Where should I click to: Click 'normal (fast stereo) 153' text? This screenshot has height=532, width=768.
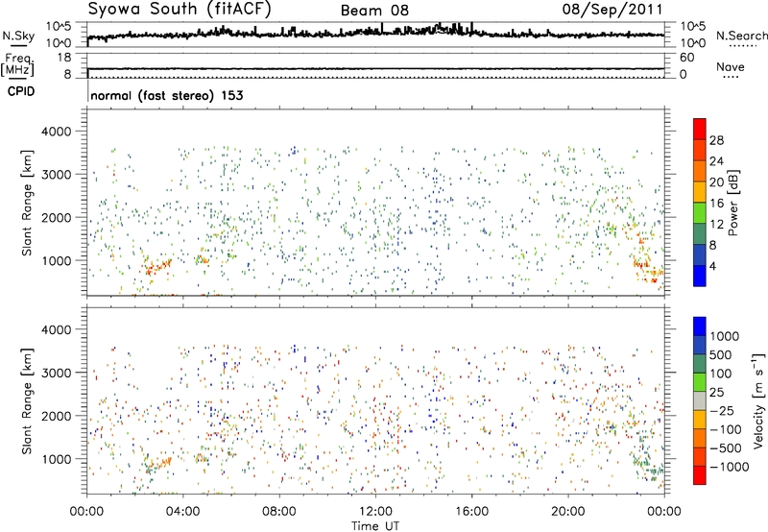click(x=166, y=95)
